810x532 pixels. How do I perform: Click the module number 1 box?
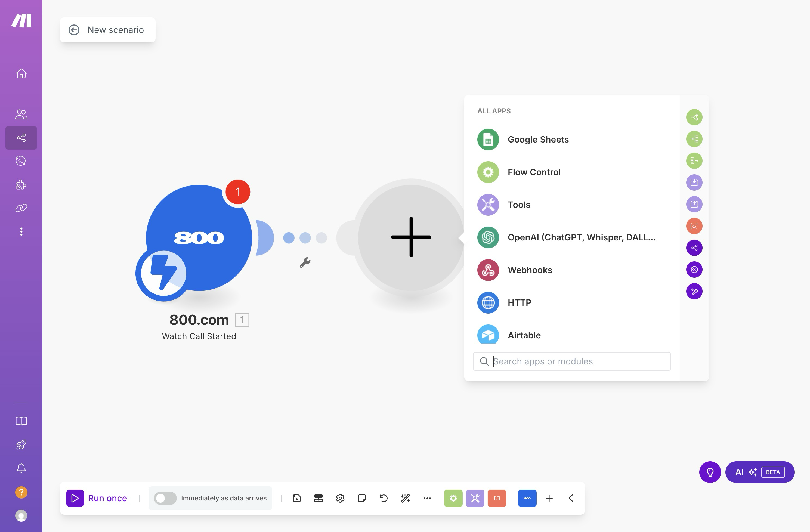pyautogui.click(x=242, y=320)
